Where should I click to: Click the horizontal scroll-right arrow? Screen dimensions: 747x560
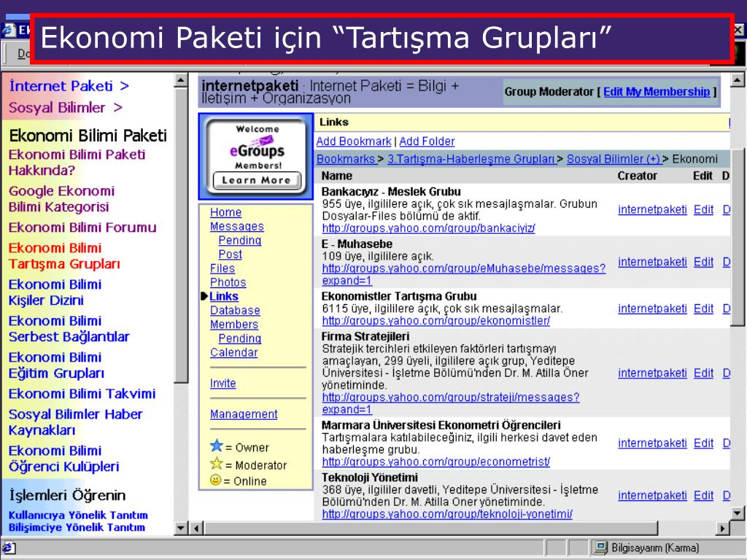click(723, 528)
